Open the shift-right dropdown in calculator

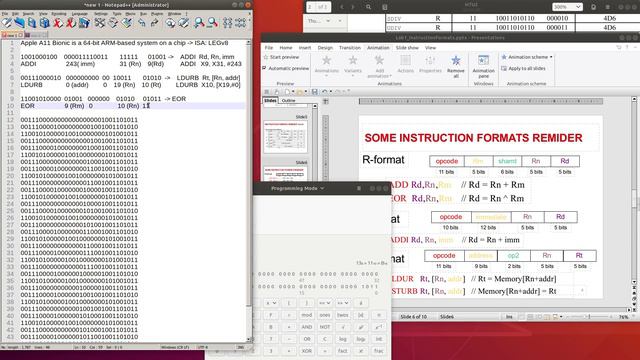[x=342, y=303]
